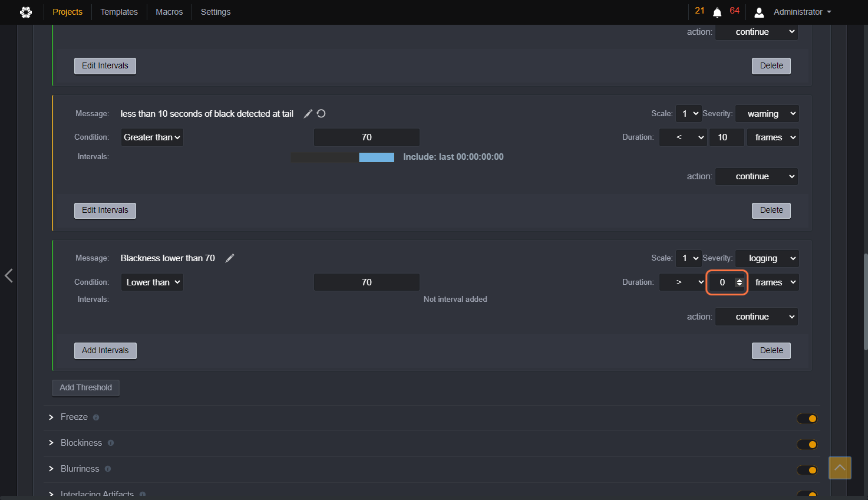
Task: Delete the 'Blackness lower than 70' threshold
Action: click(771, 351)
